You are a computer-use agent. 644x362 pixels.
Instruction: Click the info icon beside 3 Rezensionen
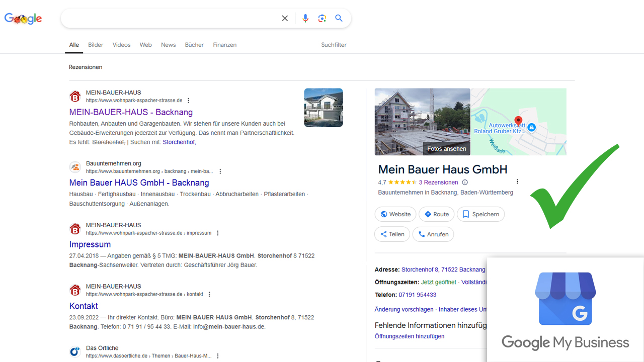click(465, 183)
